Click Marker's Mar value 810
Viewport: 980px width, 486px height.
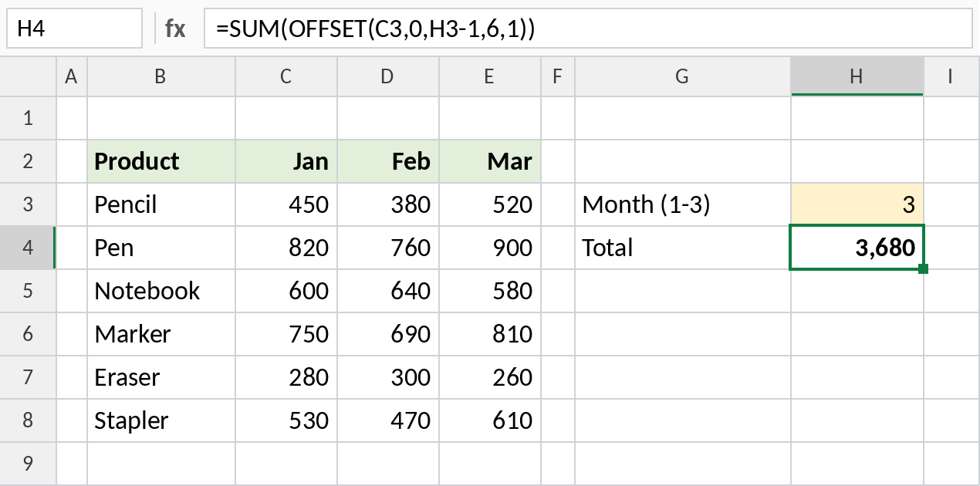coord(490,334)
